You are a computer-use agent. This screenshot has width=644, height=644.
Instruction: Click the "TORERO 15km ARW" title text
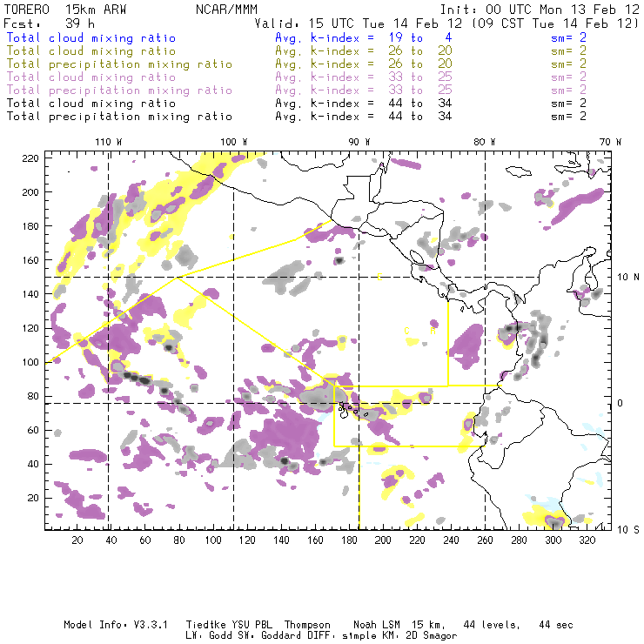click(x=65, y=10)
